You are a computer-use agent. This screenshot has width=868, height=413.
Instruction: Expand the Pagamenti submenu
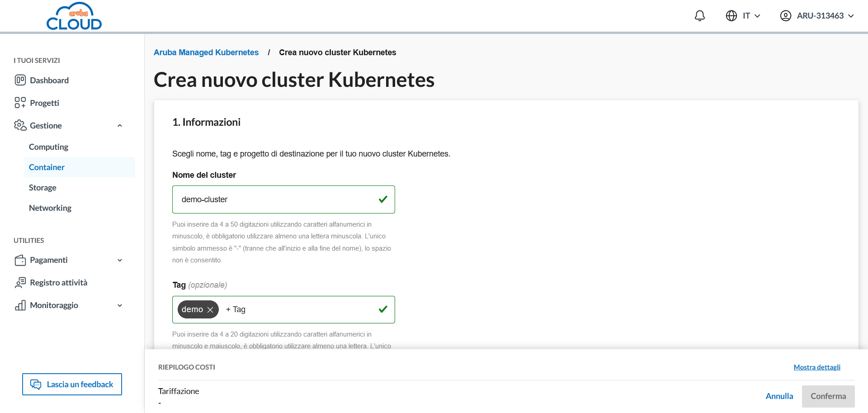(120, 260)
